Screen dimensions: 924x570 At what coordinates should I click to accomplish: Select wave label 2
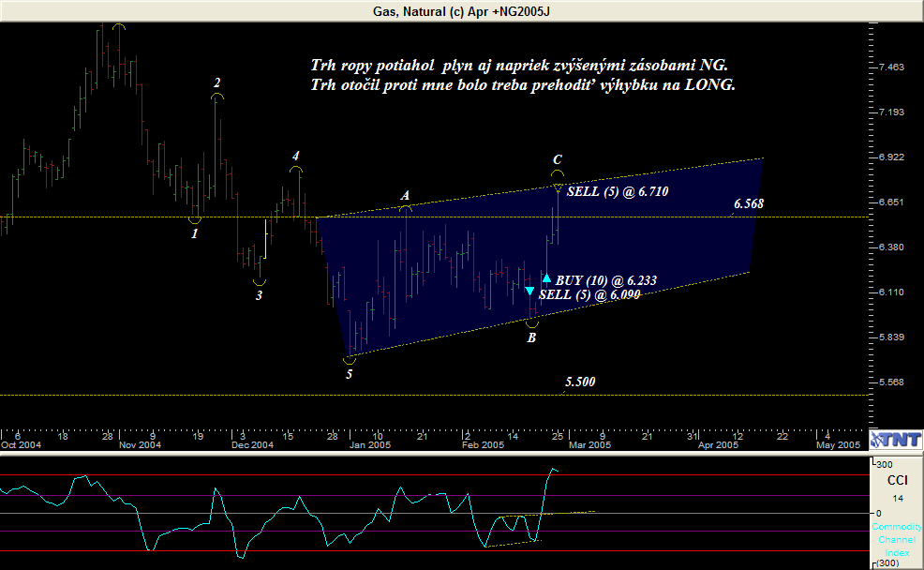[x=216, y=82]
